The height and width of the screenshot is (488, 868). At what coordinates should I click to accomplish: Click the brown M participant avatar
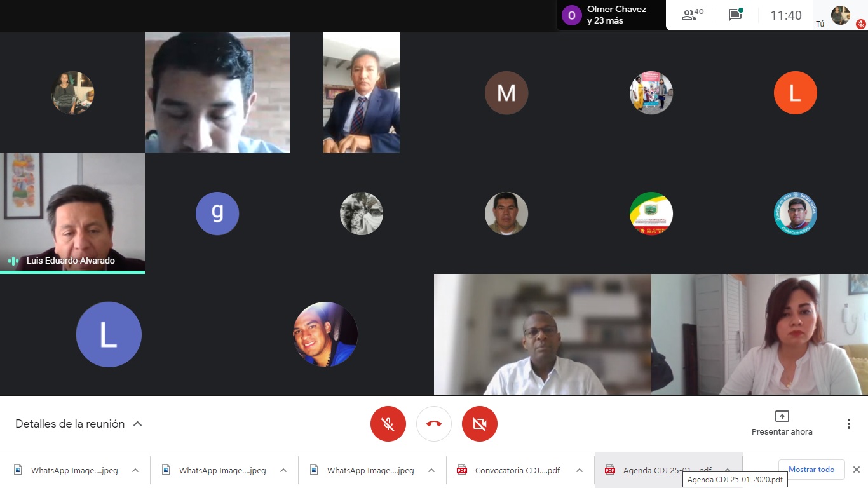pos(506,93)
